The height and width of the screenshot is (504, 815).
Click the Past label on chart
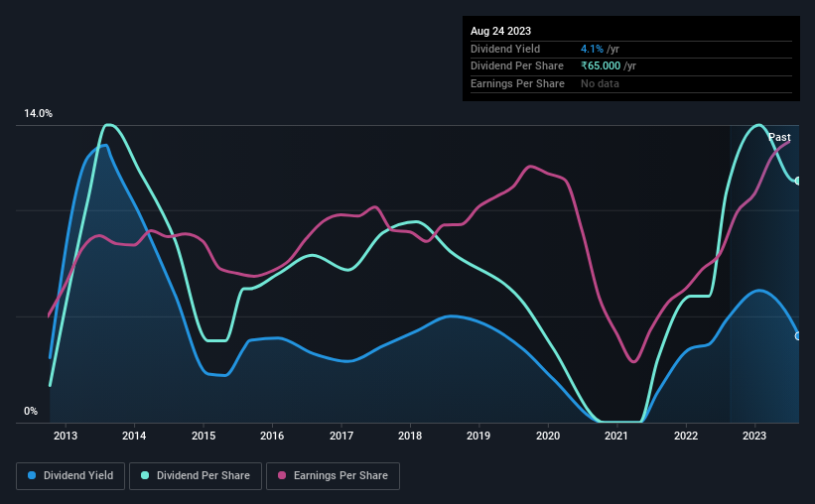pyautogui.click(x=779, y=137)
